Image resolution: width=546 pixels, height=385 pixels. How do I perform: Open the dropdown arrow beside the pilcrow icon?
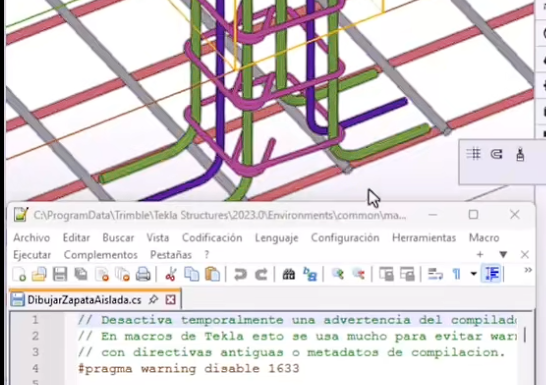(474, 274)
